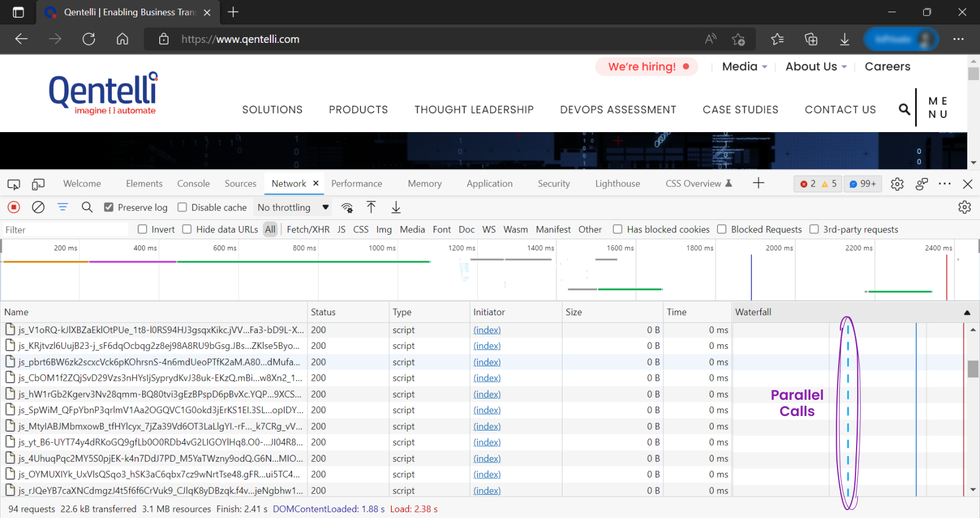The image size is (980, 518).
Task: Open Read aloud icon in address bar
Action: coord(711,39)
